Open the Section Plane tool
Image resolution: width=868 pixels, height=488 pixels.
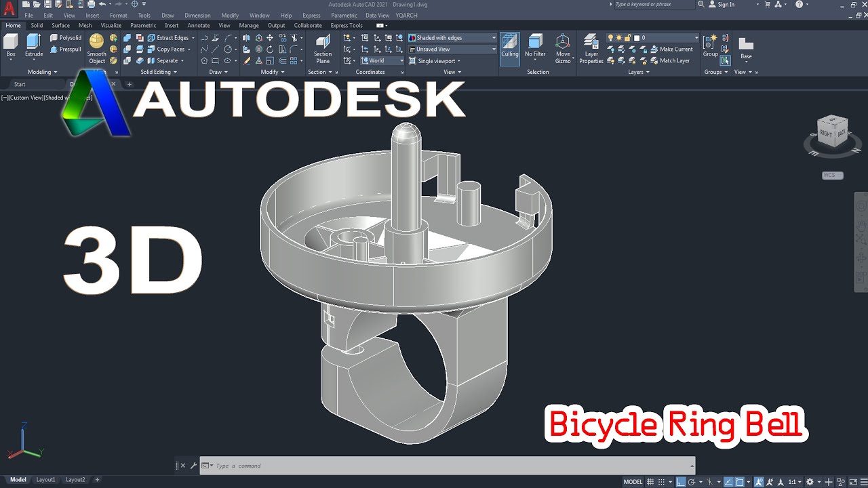pos(323,49)
